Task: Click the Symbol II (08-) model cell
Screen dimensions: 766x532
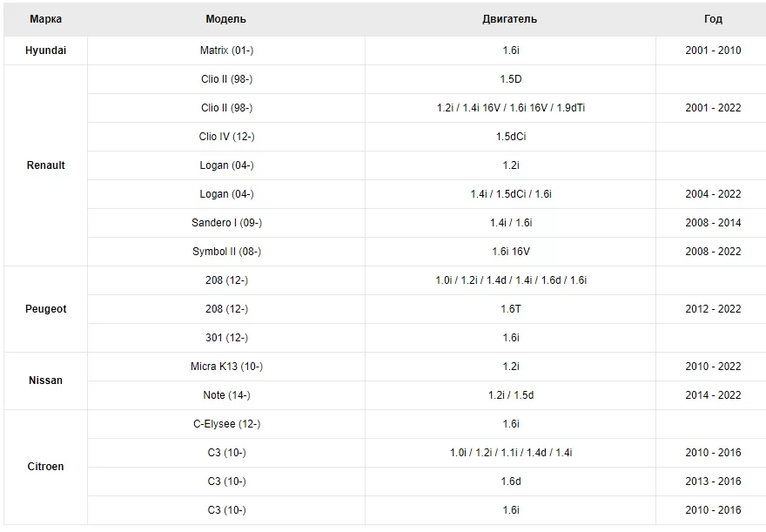Action: pos(226,252)
